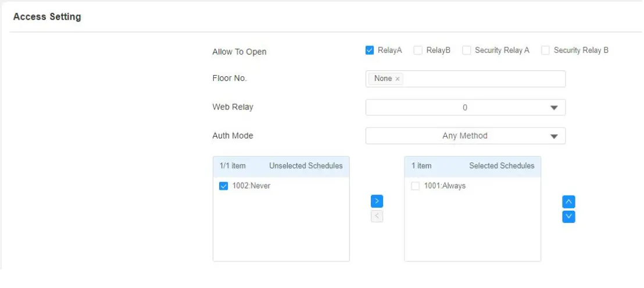Screen dimensions: 644x288
Task: Click inside the Floor No. field
Action: [482, 79]
